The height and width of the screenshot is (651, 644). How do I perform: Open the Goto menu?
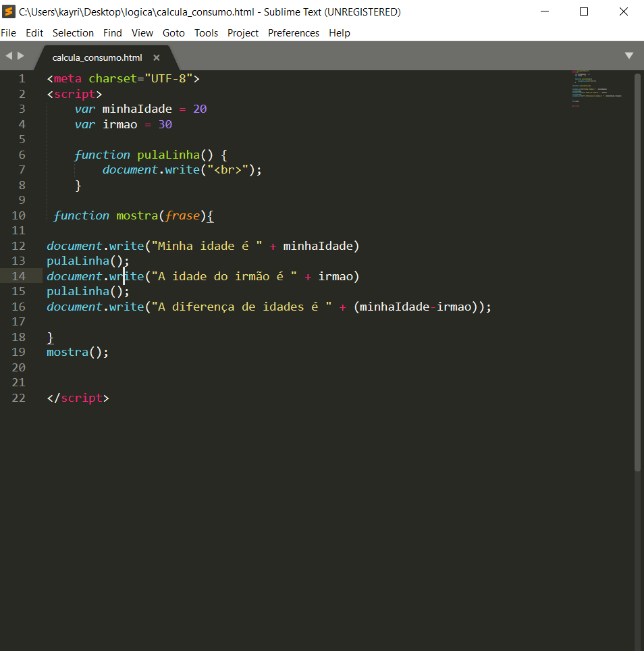tap(173, 33)
